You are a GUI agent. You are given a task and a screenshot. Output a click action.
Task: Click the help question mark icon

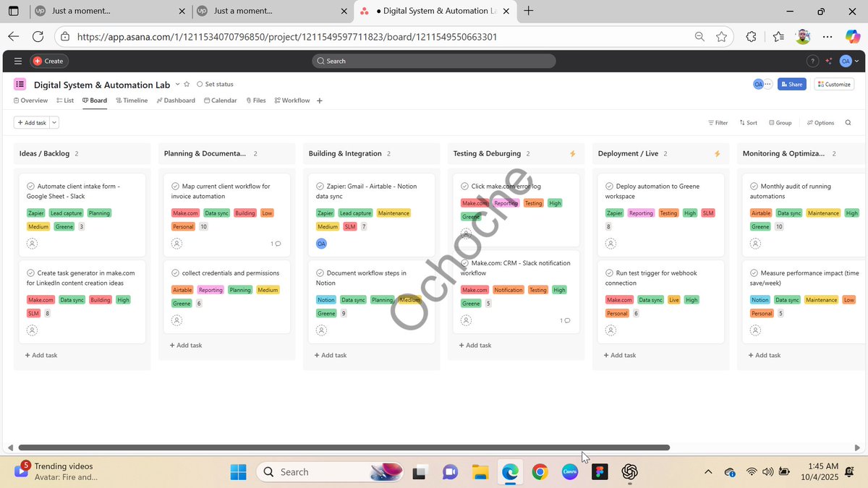tap(813, 61)
